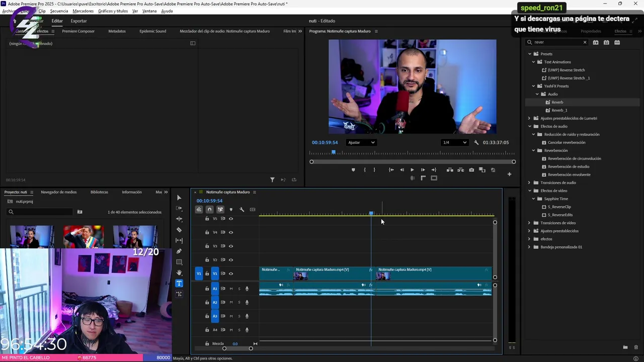The width and height of the screenshot is (644, 362).
Task: Switch to Navegador de medios tab
Action: 59,192
